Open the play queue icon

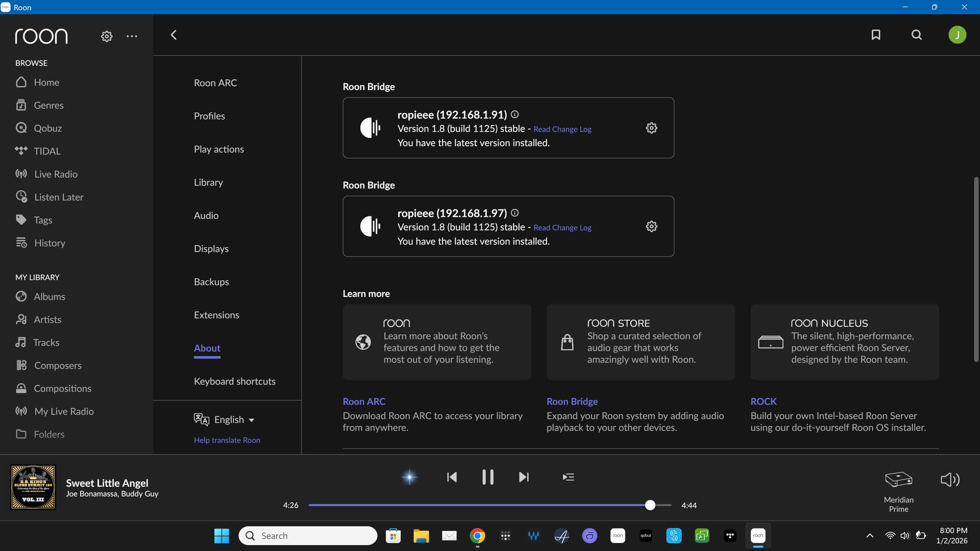tap(568, 477)
